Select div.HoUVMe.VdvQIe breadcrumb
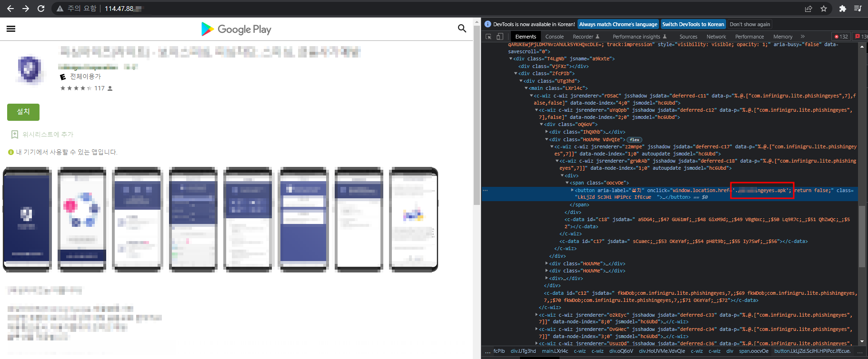The height and width of the screenshot is (359, 868). pyautogui.click(x=662, y=351)
